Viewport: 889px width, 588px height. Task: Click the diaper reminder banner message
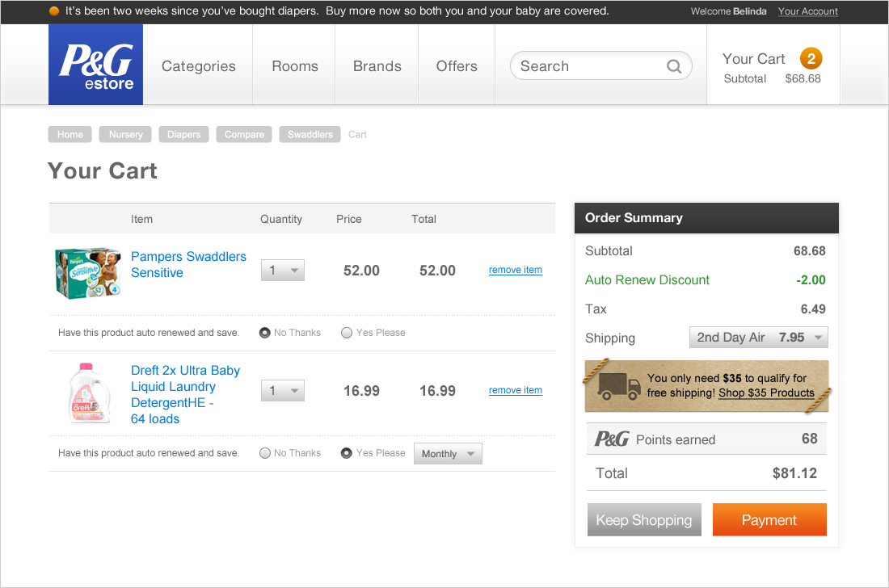(337, 11)
